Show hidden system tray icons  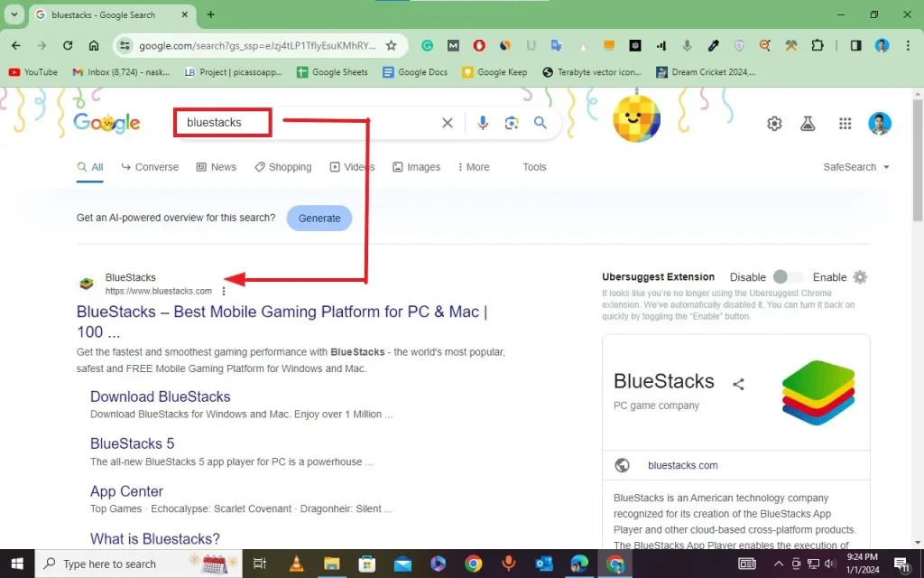(779, 564)
